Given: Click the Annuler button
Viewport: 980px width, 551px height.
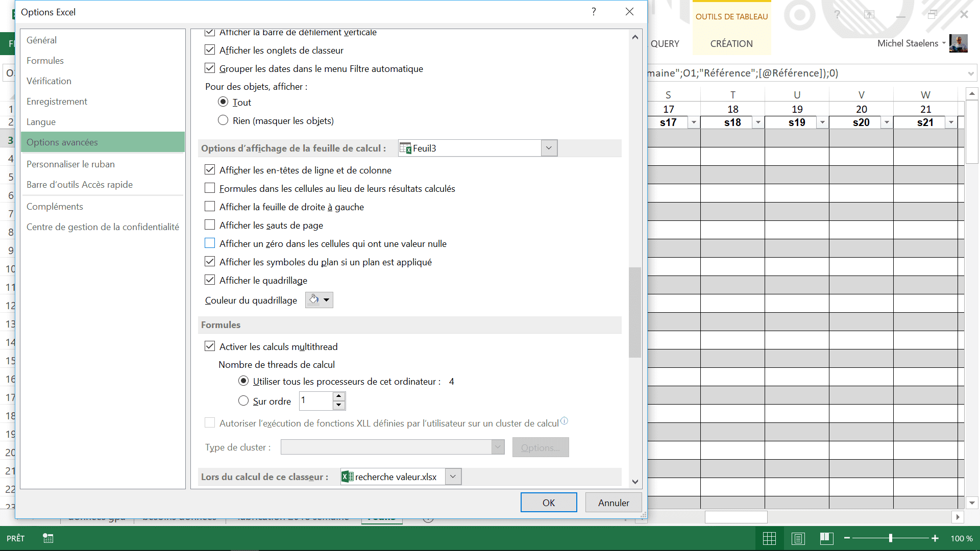Looking at the screenshot, I should click(x=614, y=503).
